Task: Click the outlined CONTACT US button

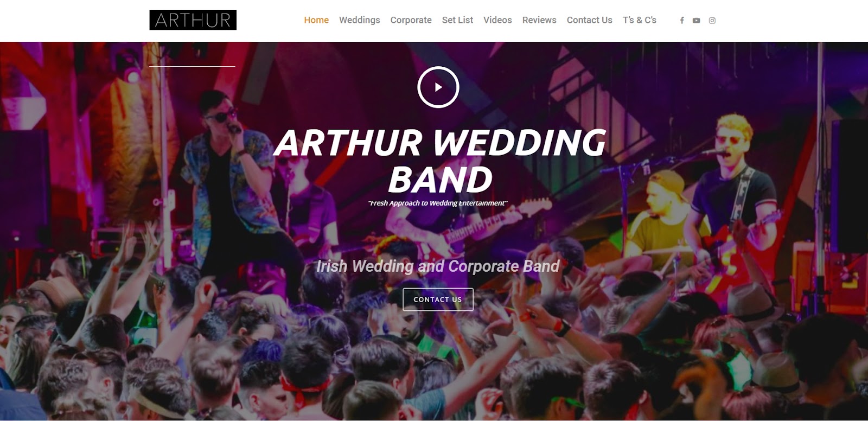Action: (438, 299)
